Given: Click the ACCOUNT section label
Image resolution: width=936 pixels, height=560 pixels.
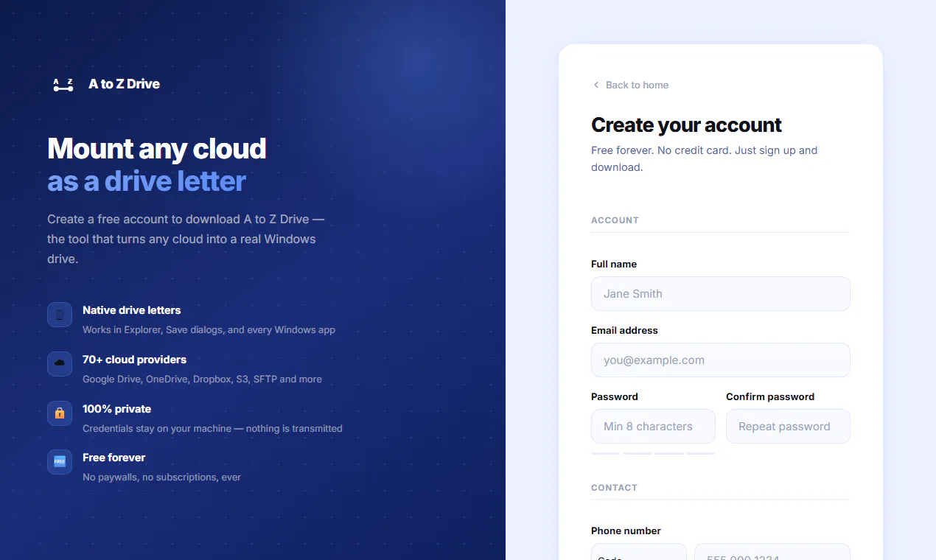Looking at the screenshot, I should (x=615, y=220).
